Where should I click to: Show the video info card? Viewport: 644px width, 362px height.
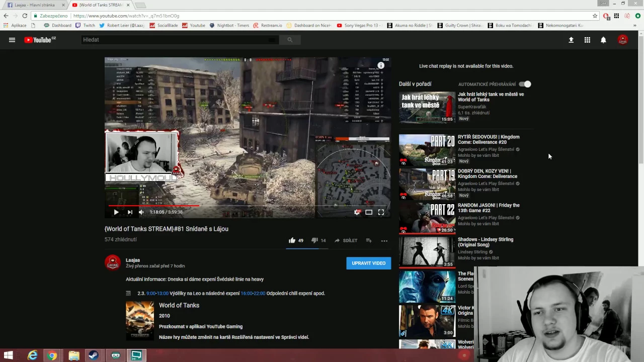381,65
